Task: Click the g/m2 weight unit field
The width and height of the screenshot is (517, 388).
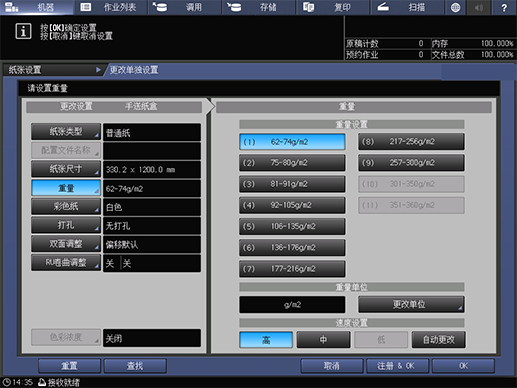Action: point(292,305)
